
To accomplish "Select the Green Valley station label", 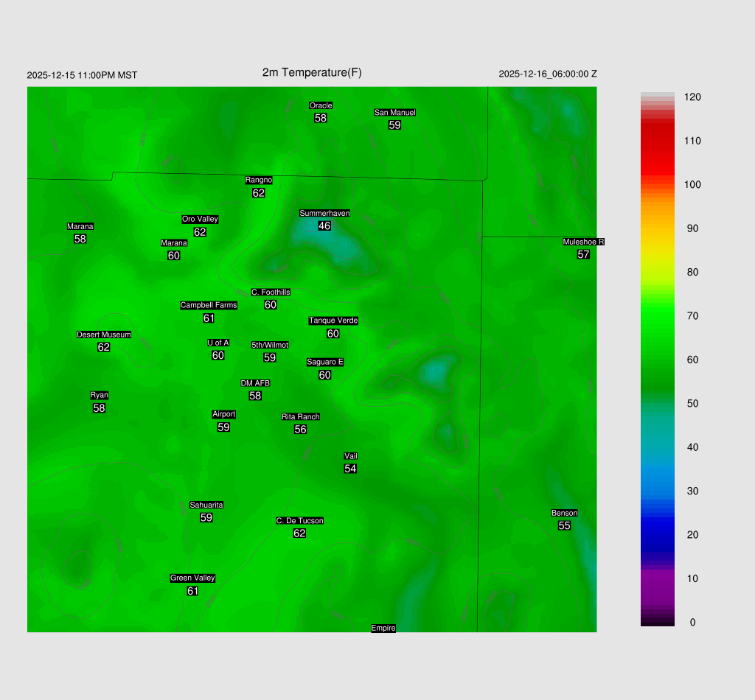I will coord(192,578).
